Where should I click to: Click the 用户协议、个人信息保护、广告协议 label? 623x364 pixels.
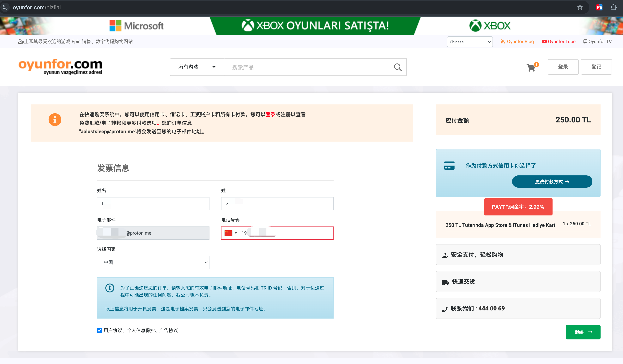pyautogui.click(x=141, y=330)
